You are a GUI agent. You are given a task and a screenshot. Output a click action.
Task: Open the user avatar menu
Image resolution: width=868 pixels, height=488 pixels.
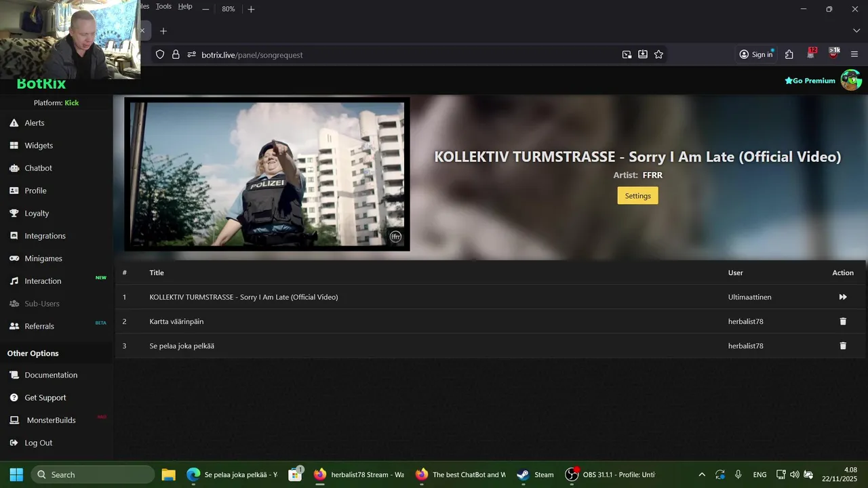[851, 80]
